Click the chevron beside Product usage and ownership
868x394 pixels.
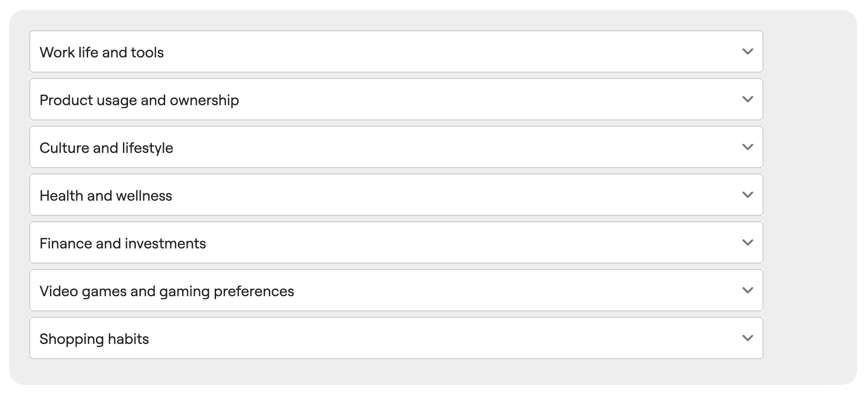[x=747, y=99]
